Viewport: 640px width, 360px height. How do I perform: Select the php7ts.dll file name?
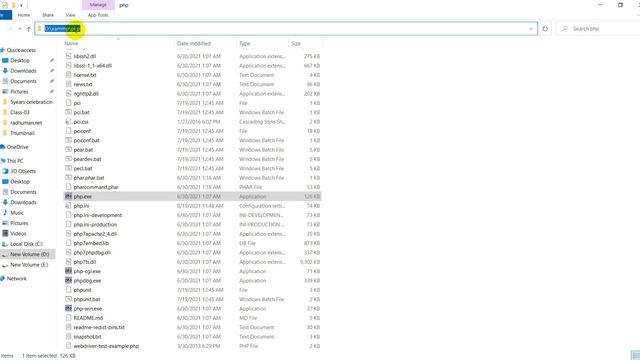pos(85,262)
